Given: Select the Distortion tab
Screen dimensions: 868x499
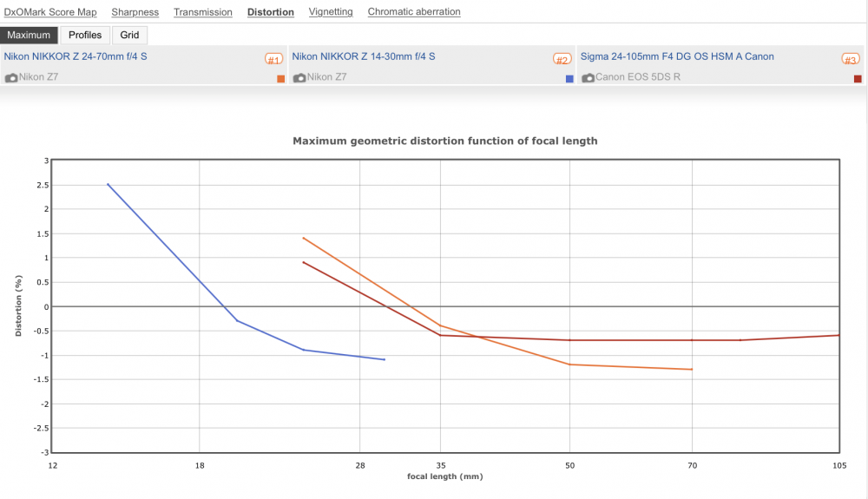Looking at the screenshot, I should pos(271,11).
